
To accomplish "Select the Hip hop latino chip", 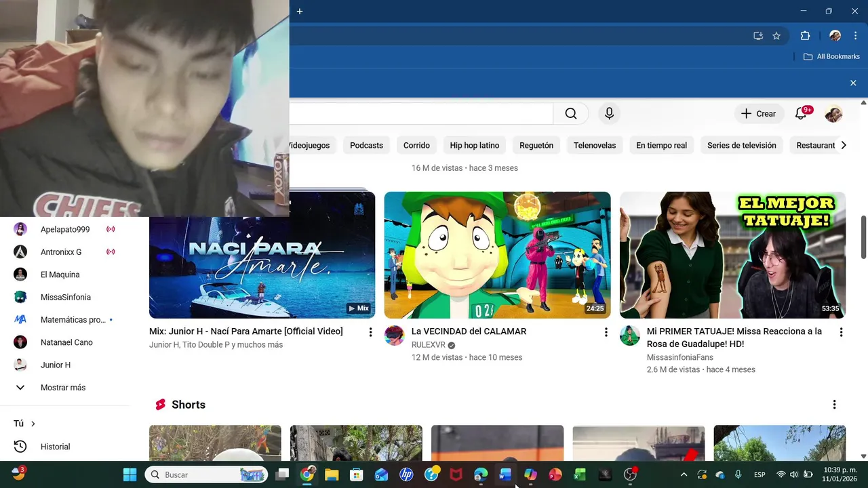I will click(474, 145).
